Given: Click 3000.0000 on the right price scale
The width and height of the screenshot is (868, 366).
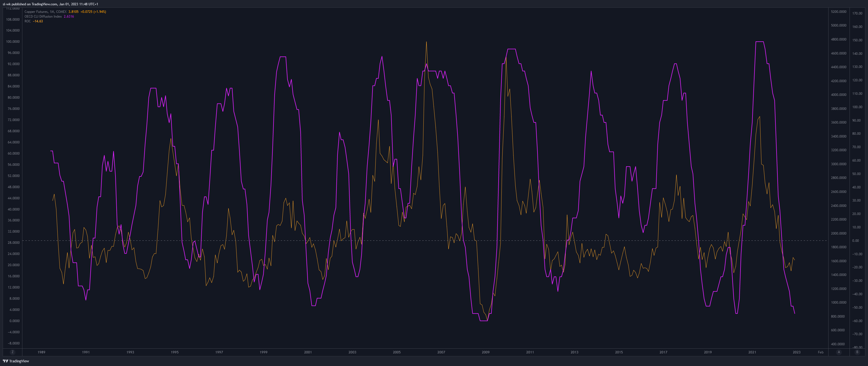Looking at the screenshot, I should click(x=838, y=164).
